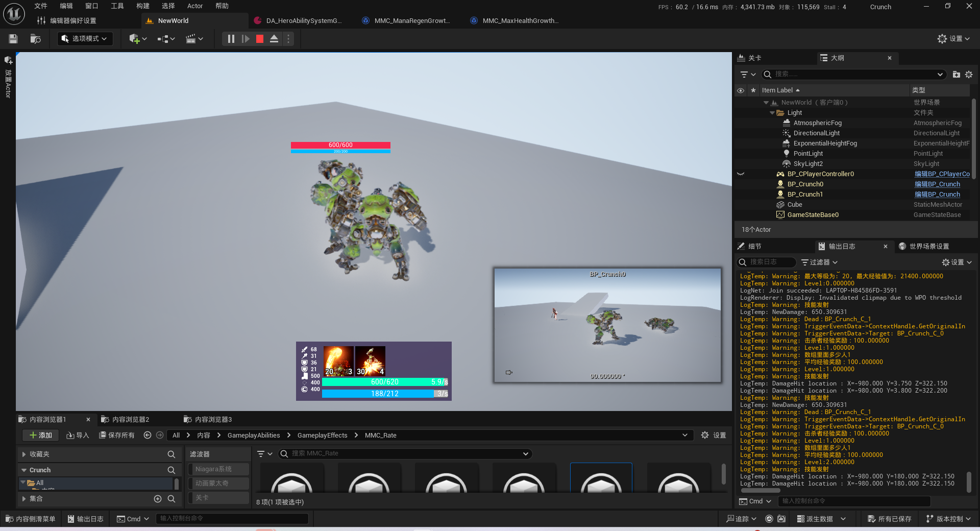Open the content browse icon beside the save icon
Viewport: 980px width, 531px height.
click(35, 39)
